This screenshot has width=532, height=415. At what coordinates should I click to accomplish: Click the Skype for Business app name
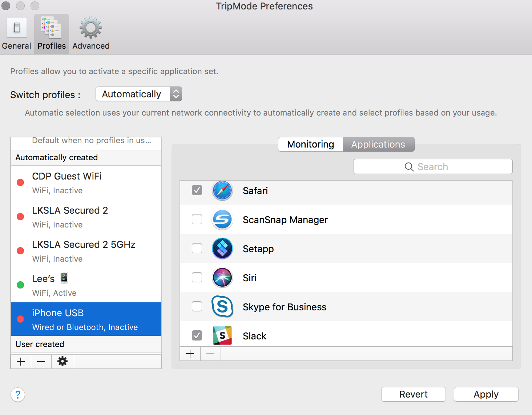pos(285,307)
